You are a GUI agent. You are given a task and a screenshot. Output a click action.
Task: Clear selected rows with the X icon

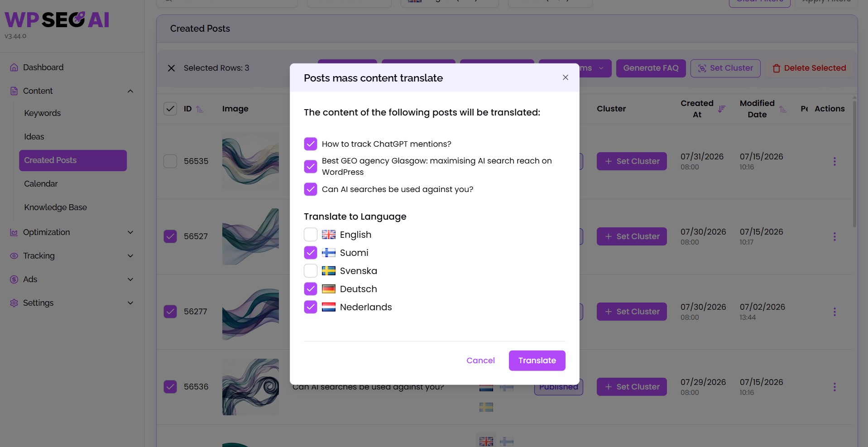[x=171, y=68]
